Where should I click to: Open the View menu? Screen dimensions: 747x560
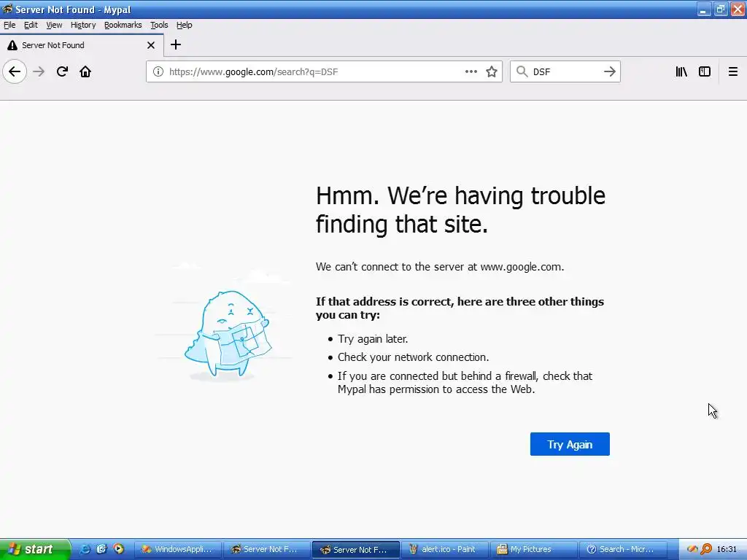point(54,25)
